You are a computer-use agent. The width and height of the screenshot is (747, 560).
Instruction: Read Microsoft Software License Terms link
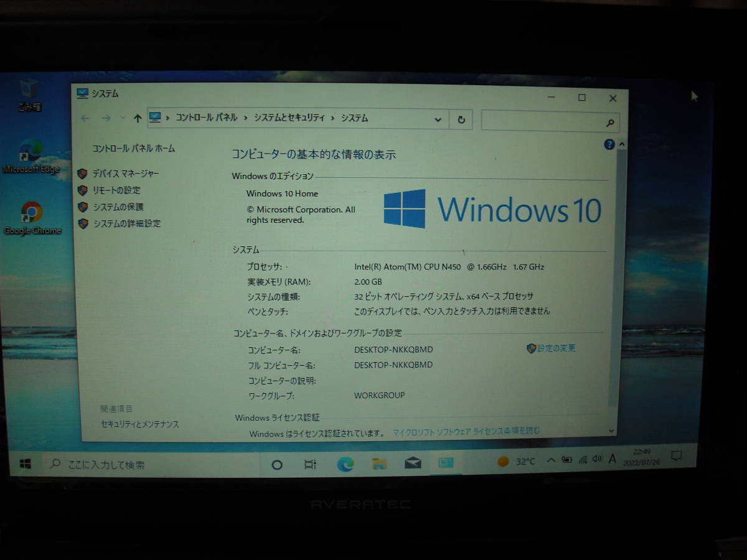(x=466, y=431)
